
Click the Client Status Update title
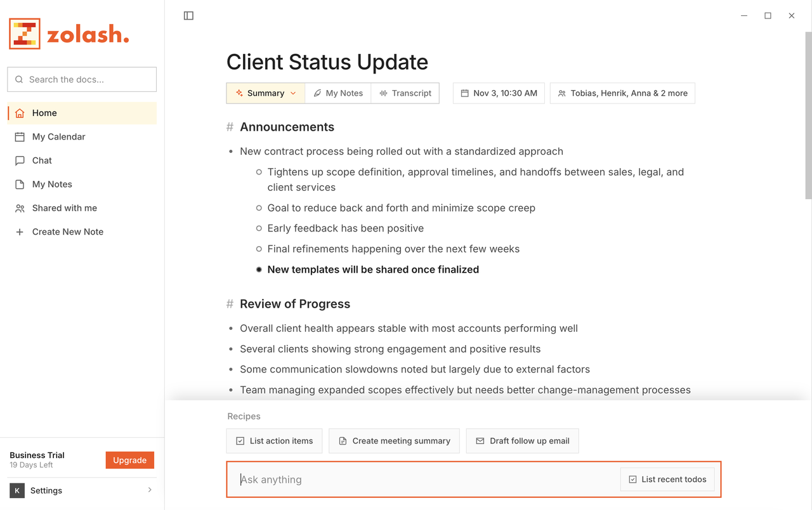[327, 62]
